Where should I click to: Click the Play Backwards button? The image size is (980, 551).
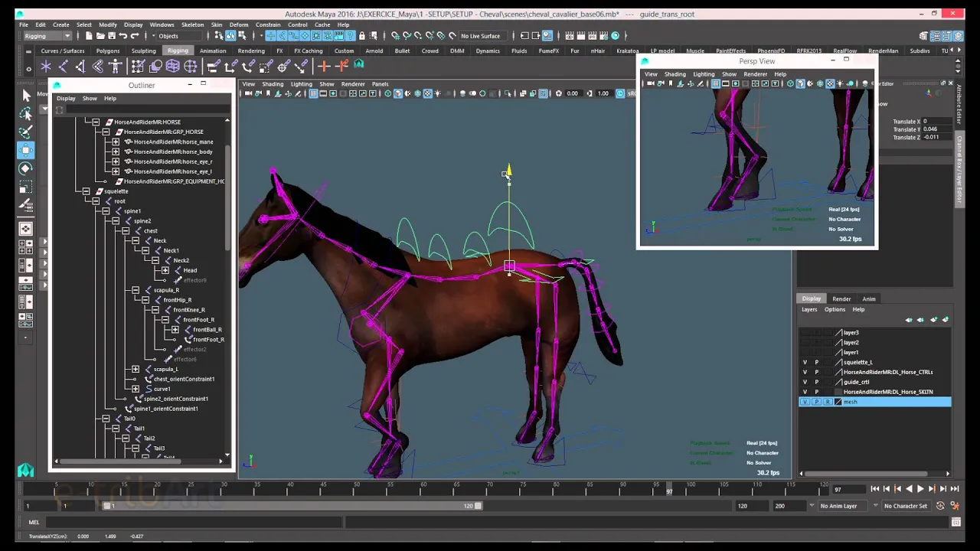coord(909,489)
